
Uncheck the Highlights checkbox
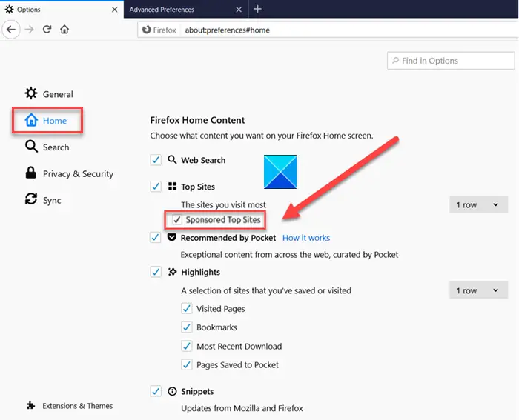(x=156, y=272)
